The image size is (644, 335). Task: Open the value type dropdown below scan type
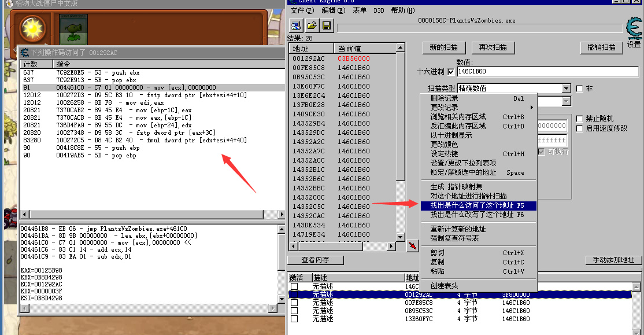[566, 101]
